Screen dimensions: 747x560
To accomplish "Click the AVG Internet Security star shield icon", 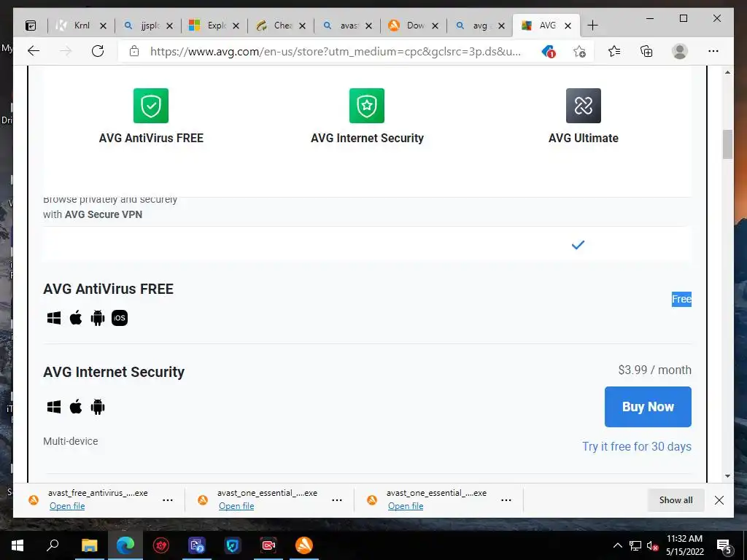I will click(x=366, y=106).
